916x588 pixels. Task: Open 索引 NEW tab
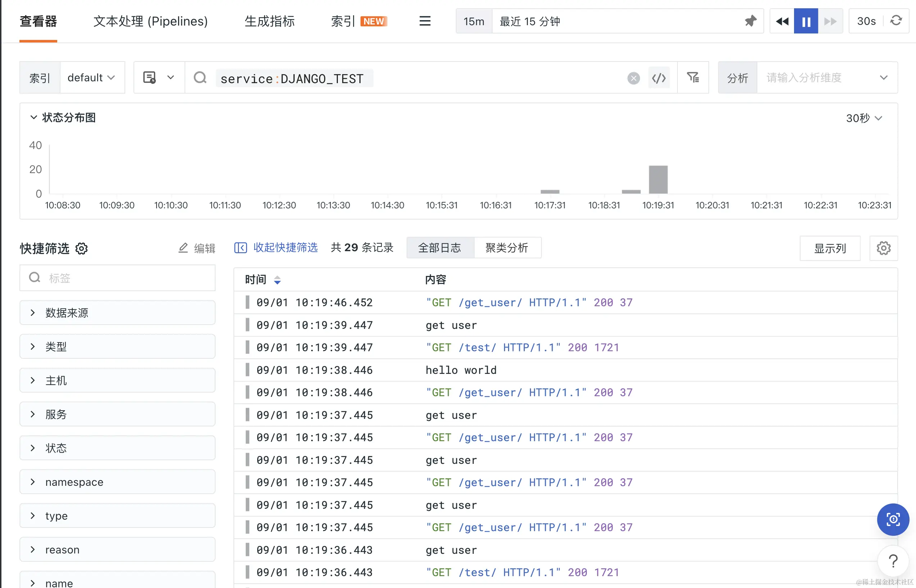pos(359,21)
